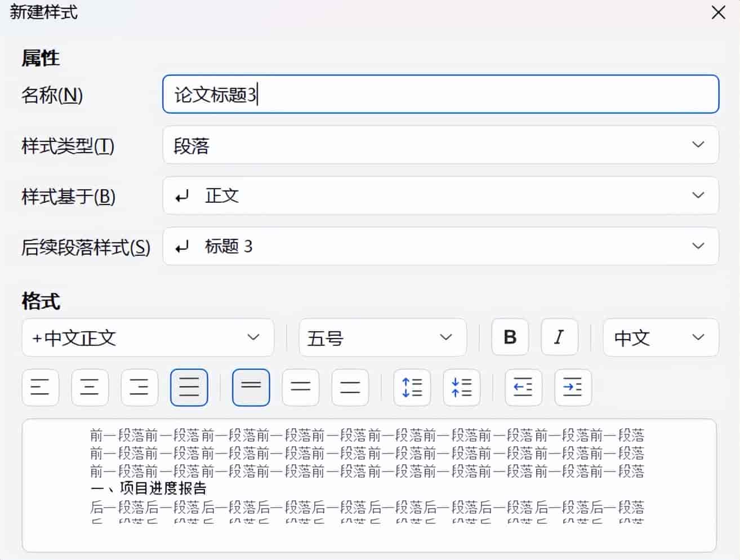The width and height of the screenshot is (740, 560).
Task: Open font size dropdown showing 五号
Action: [x=383, y=337]
